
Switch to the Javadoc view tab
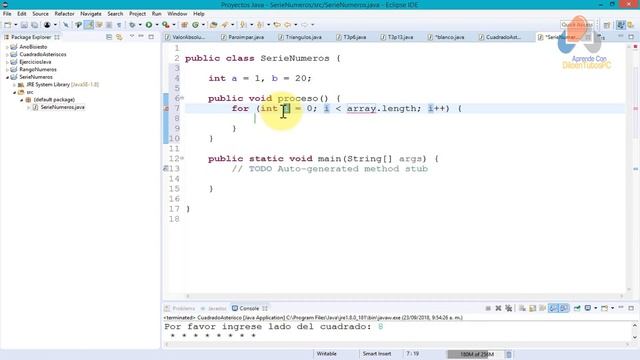214,308
